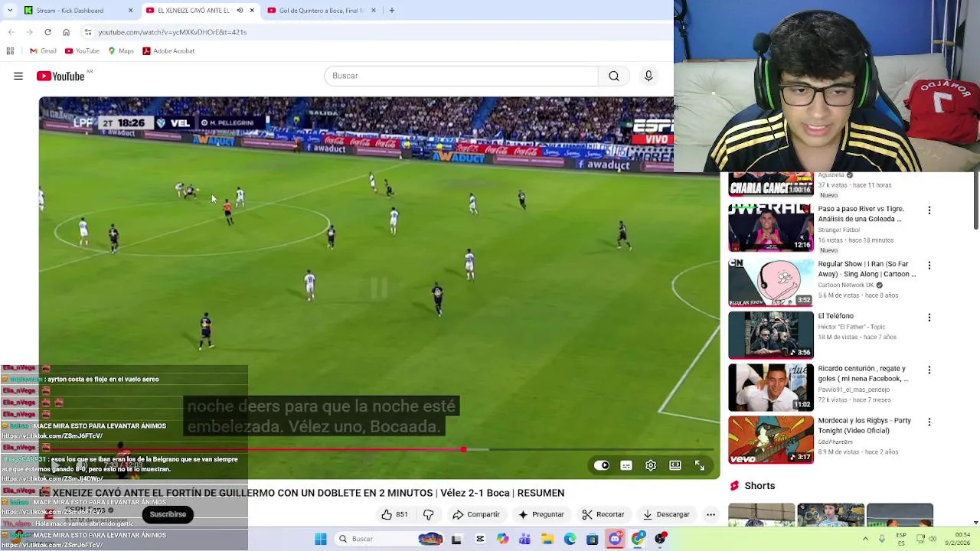Go back with the browser back arrow
Screen dimensions: 980x551
click(11, 32)
